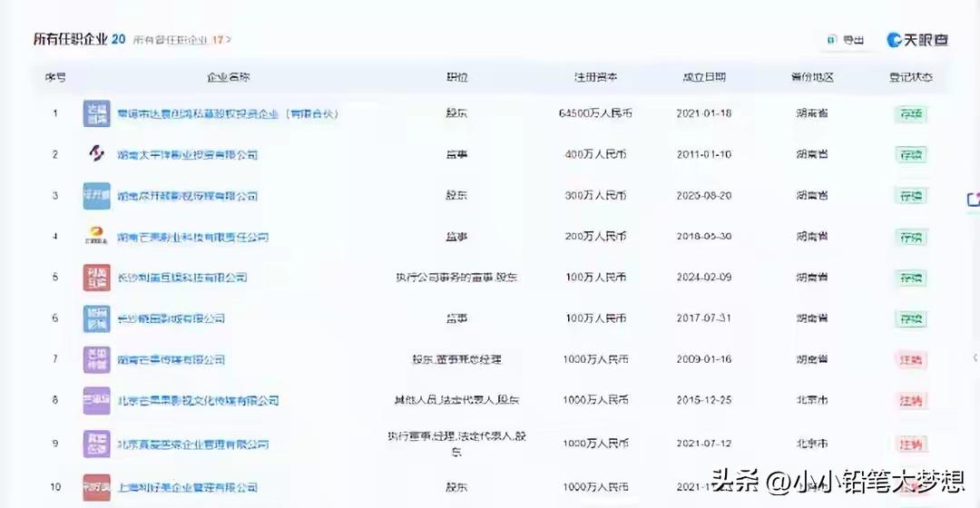The height and width of the screenshot is (508, 980).
Task: Click the 300万人民币 capital cell
Action: [x=595, y=195]
